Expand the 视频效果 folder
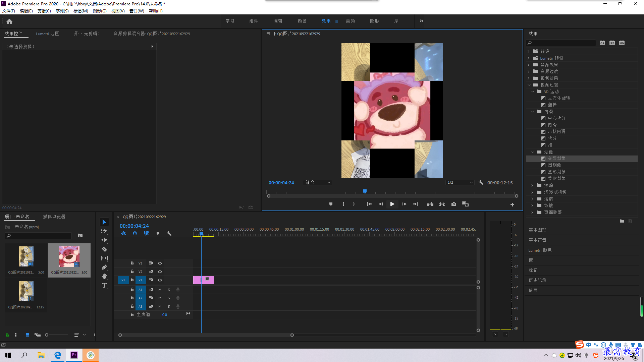Image resolution: width=644 pixels, height=362 pixels. pyautogui.click(x=529, y=78)
